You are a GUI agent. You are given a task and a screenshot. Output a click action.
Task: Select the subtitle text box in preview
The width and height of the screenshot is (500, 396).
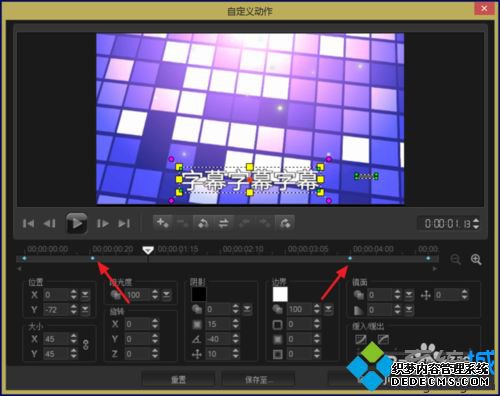pos(249,180)
